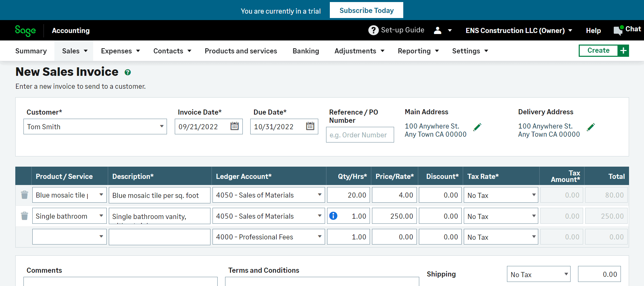Open the Reporting menu

[418, 51]
